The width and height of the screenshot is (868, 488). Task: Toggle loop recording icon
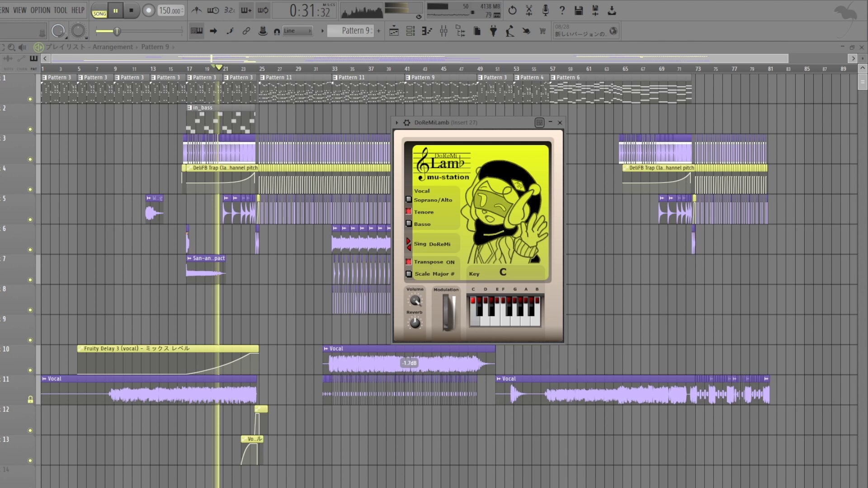pyautogui.click(x=263, y=10)
